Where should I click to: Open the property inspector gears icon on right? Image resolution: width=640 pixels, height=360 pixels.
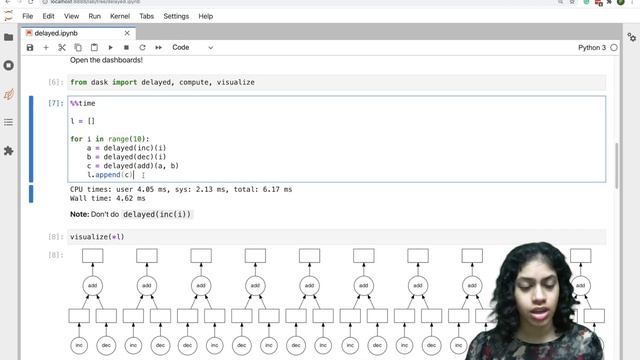click(x=631, y=37)
